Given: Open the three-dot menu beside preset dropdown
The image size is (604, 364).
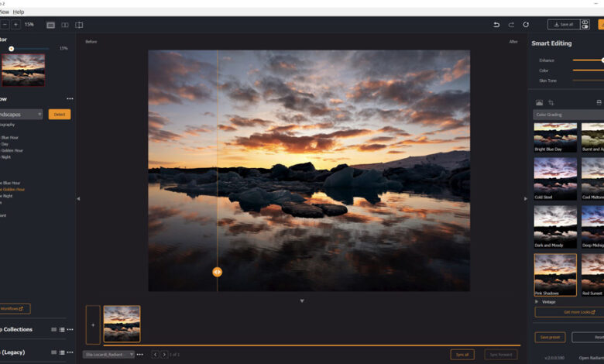Looking at the screenshot, I should coord(140,355).
